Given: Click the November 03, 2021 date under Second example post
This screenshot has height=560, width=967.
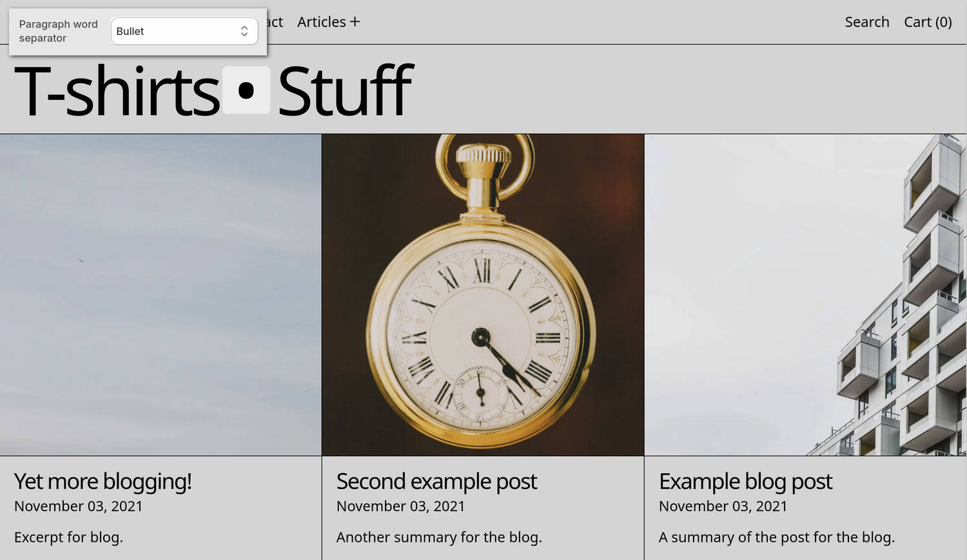Looking at the screenshot, I should (x=400, y=506).
